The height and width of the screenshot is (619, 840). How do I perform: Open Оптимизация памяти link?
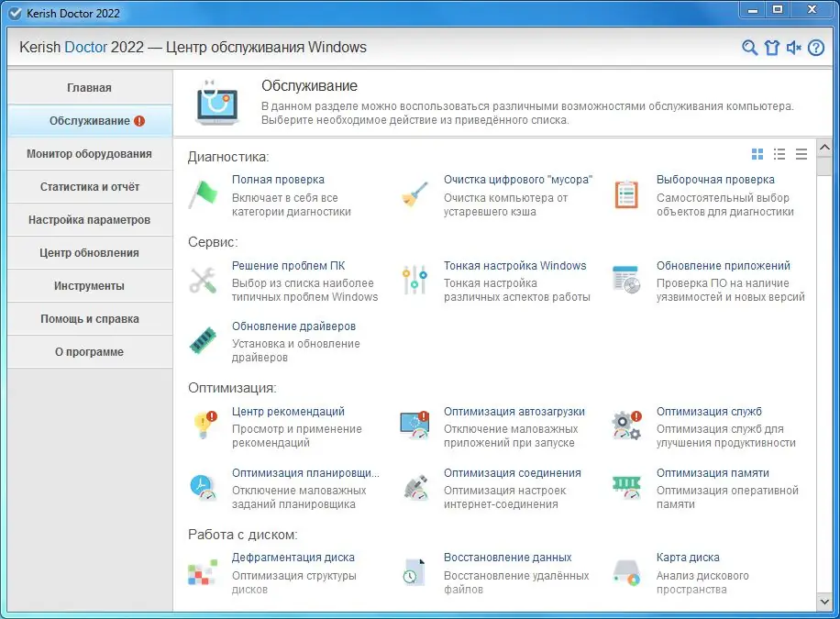(713, 472)
